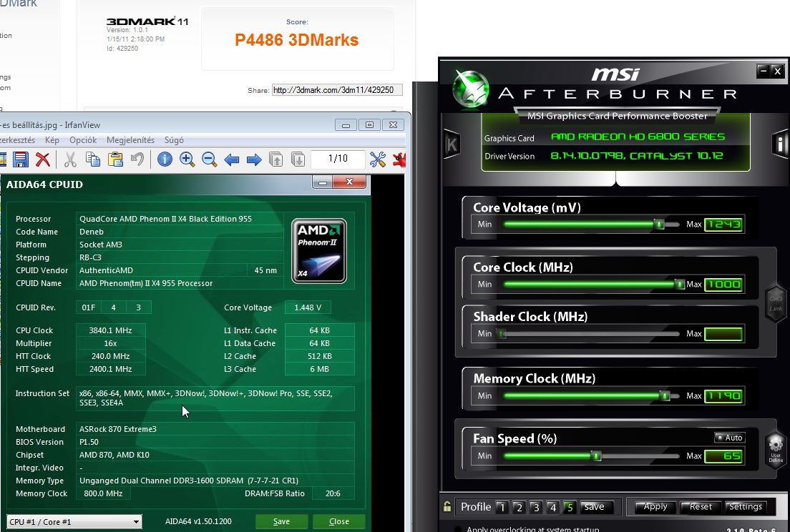790x532 pixels.
Task: Click the profile 'save' button in Afterburner
Action: click(596, 507)
